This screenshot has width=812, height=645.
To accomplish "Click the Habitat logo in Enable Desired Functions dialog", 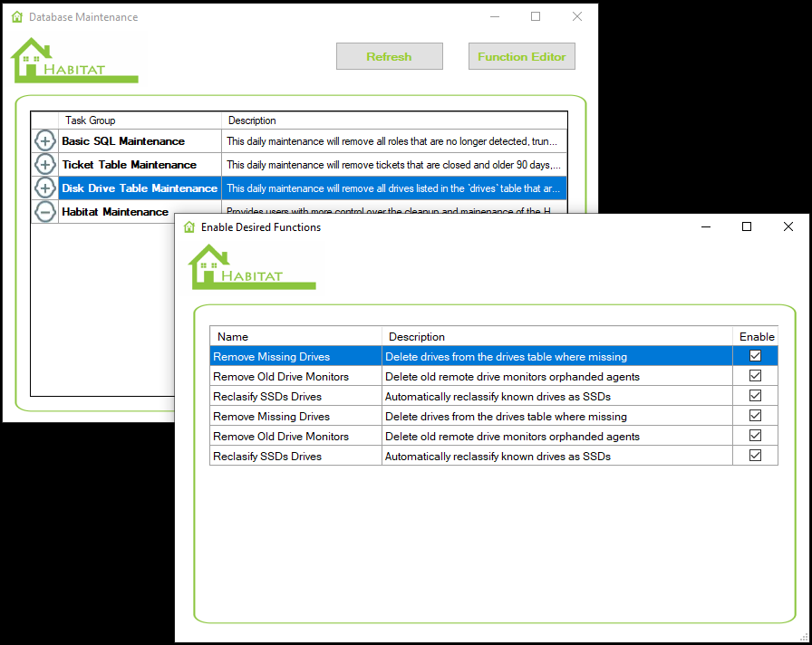I will click(251, 267).
